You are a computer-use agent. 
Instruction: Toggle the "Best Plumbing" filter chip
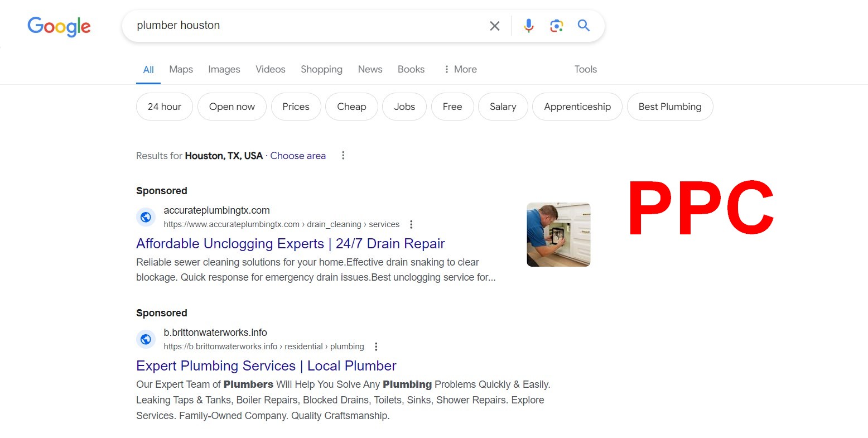[669, 107]
